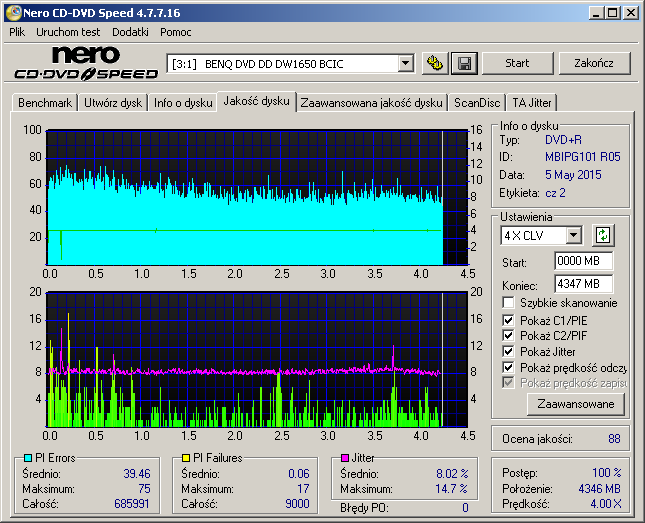Click the Start button
Image resolution: width=645 pixels, height=523 pixels.
click(517, 63)
